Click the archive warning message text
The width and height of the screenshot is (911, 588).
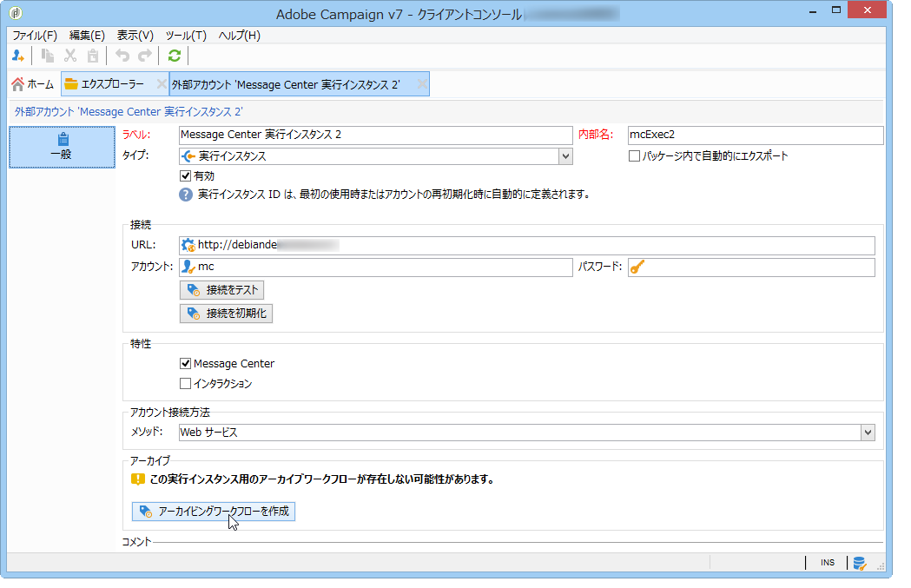tap(322, 479)
